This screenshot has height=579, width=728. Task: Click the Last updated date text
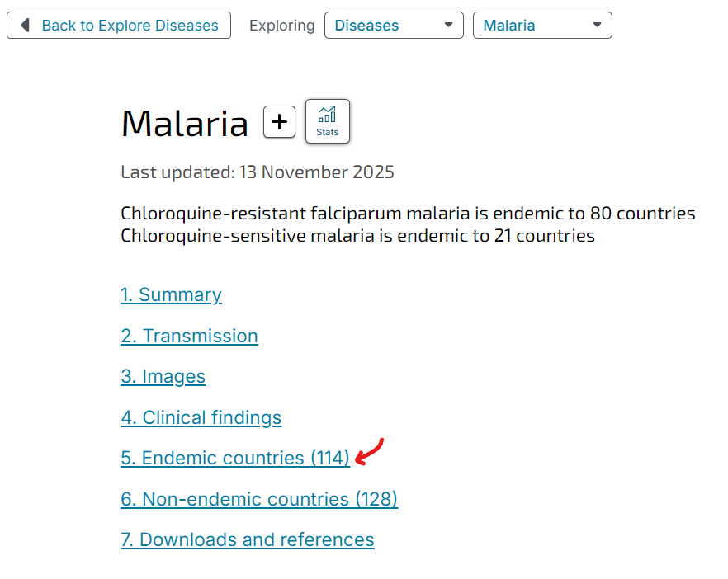click(x=257, y=172)
